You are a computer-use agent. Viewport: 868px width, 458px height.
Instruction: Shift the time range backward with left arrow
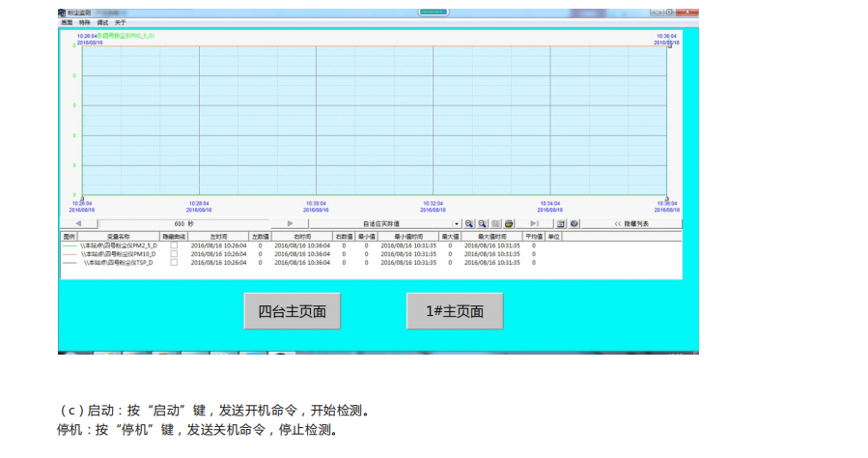coord(78,224)
